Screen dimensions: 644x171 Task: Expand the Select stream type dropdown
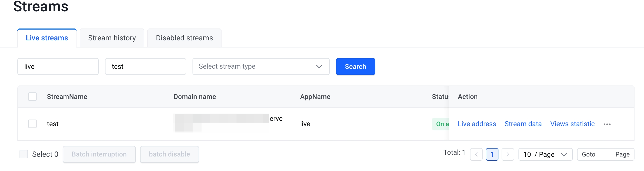pyautogui.click(x=261, y=66)
